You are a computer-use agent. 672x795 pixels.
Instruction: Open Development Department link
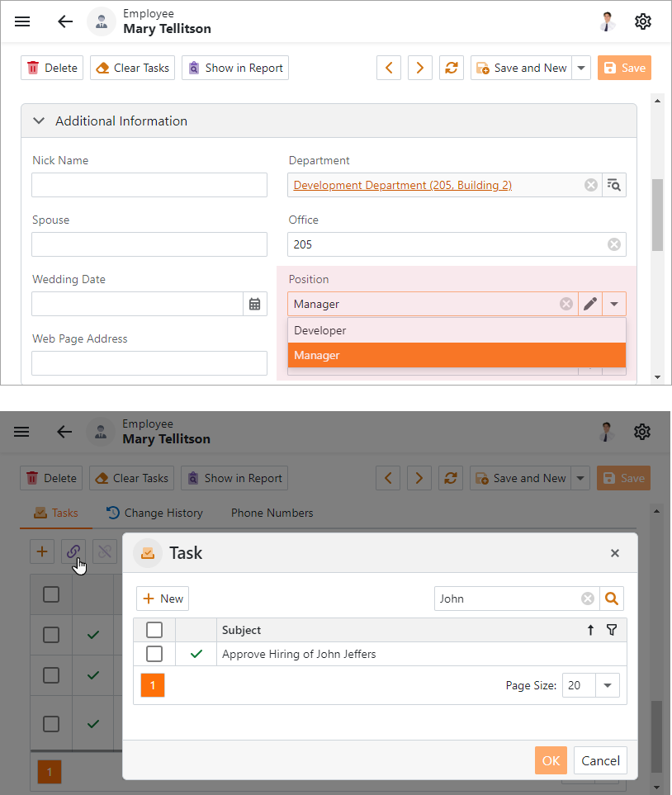(403, 185)
